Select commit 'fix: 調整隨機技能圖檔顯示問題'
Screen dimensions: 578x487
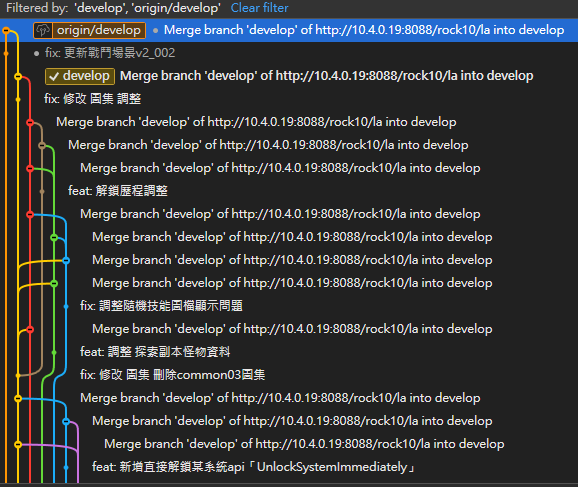[161, 306]
